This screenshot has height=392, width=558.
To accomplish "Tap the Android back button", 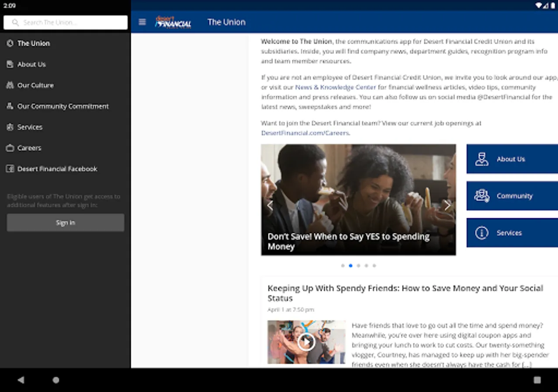I will pos(20,380).
